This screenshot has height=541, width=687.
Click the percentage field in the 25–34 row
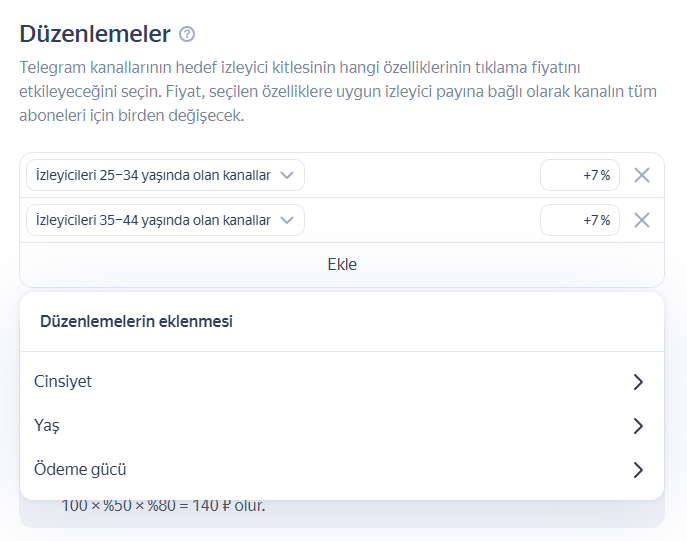pyautogui.click(x=580, y=175)
